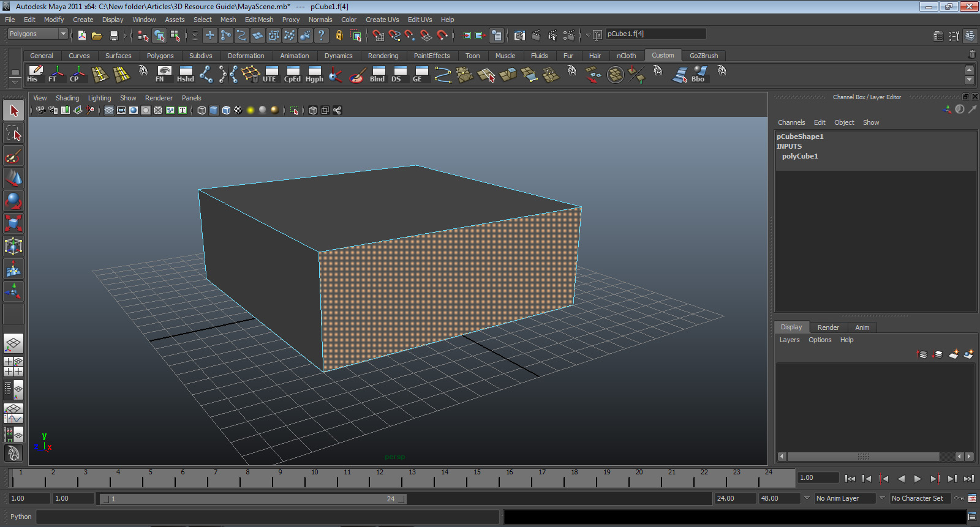
Task: Click the Hypershade Hshd shelf icon
Action: 186,74
